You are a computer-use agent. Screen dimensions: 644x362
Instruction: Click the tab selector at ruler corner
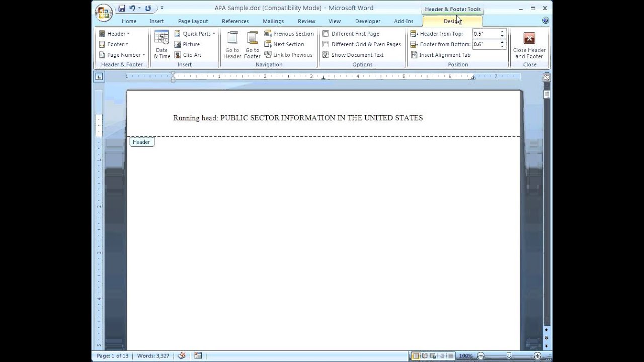(x=99, y=76)
